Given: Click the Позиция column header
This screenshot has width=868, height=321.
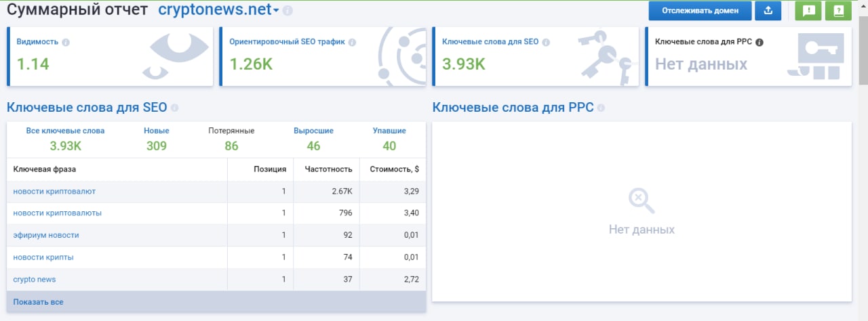Looking at the screenshot, I should point(270,169).
